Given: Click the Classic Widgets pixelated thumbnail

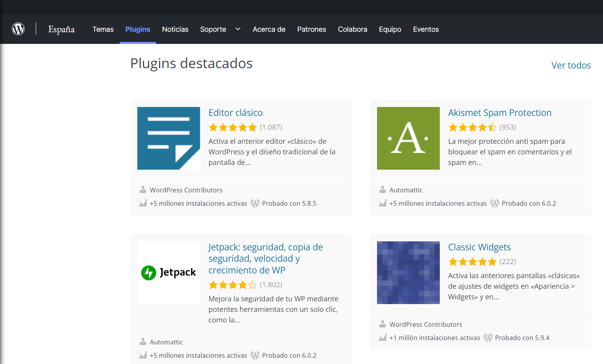Looking at the screenshot, I should 408,273.
